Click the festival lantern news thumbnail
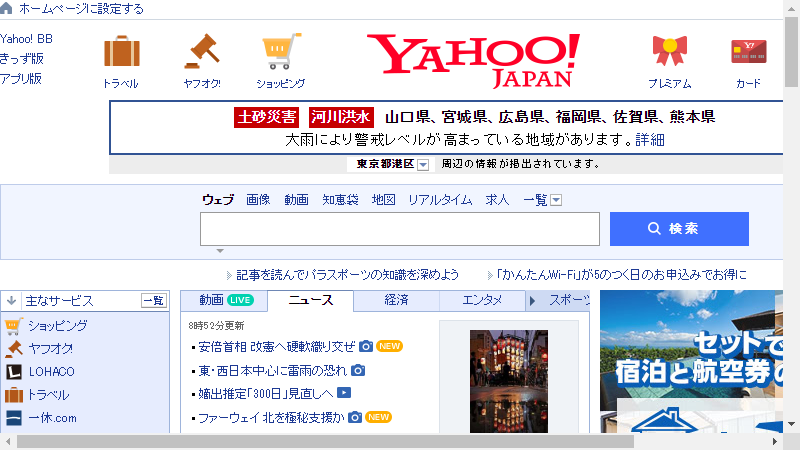The image size is (800, 450). [x=509, y=381]
